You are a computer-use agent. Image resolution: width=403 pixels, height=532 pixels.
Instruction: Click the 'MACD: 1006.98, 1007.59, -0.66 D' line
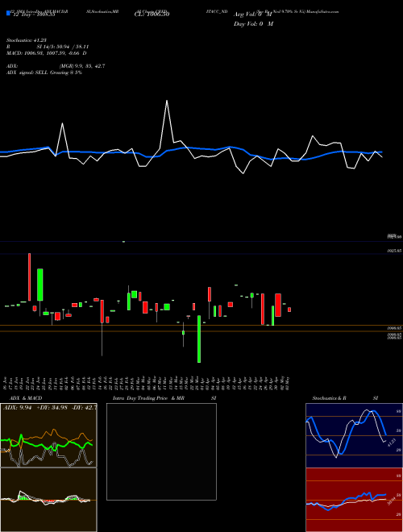[x=46, y=53]
